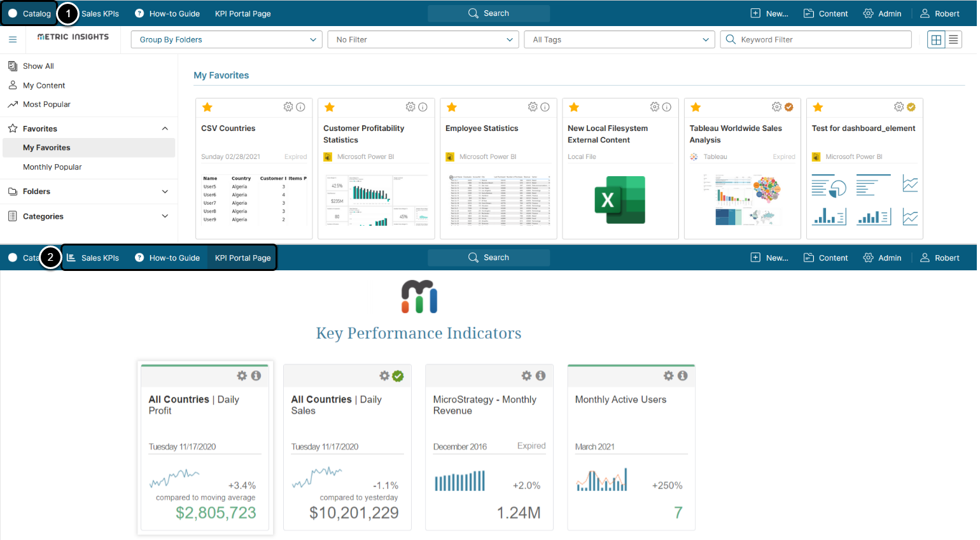Open Group By Folders dropdown
Image resolution: width=980 pixels, height=540 pixels.
click(x=227, y=39)
